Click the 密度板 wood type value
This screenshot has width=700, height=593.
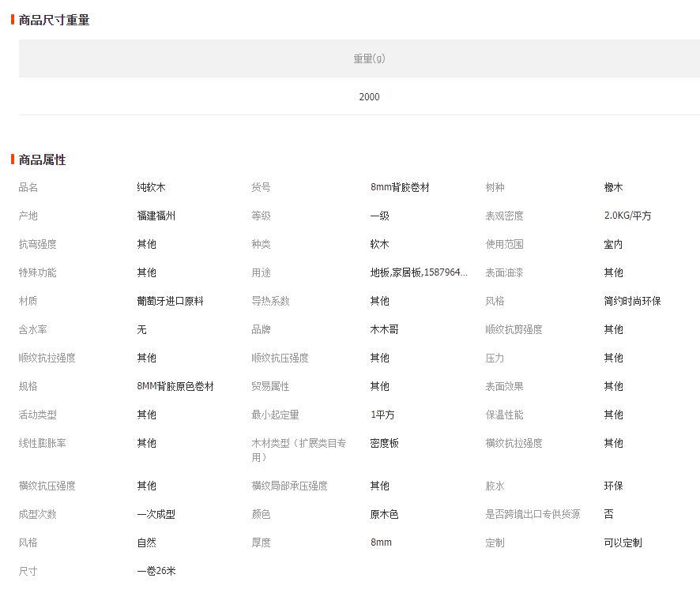coord(384,443)
